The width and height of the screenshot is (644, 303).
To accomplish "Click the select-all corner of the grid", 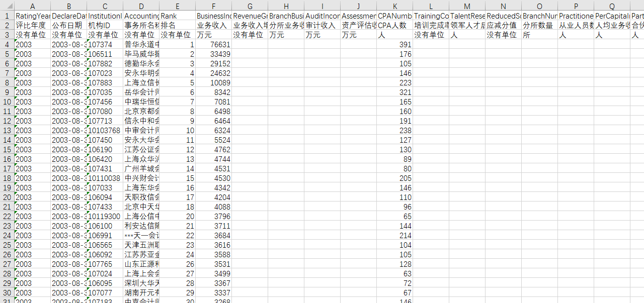I will coord(7,6).
